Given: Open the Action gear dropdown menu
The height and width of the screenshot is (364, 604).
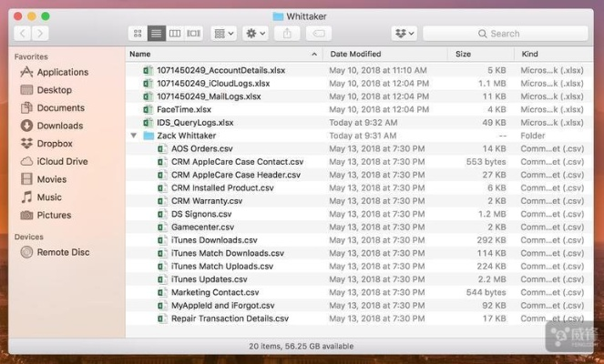Looking at the screenshot, I should (255, 34).
